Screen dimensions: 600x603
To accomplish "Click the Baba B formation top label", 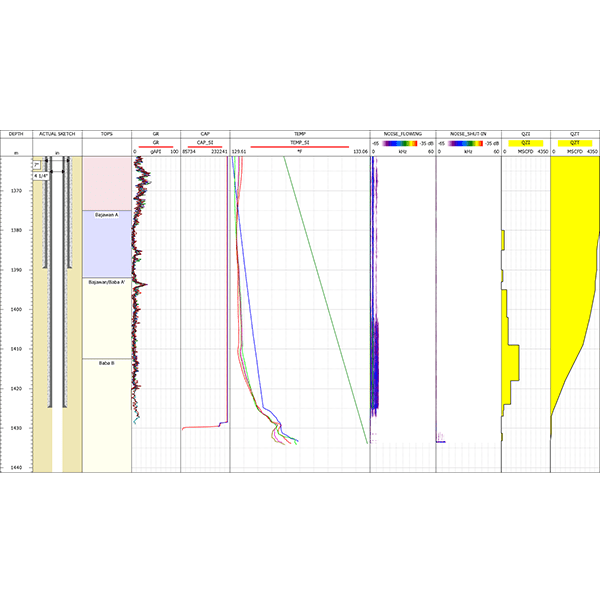I will tap(106, 363).
